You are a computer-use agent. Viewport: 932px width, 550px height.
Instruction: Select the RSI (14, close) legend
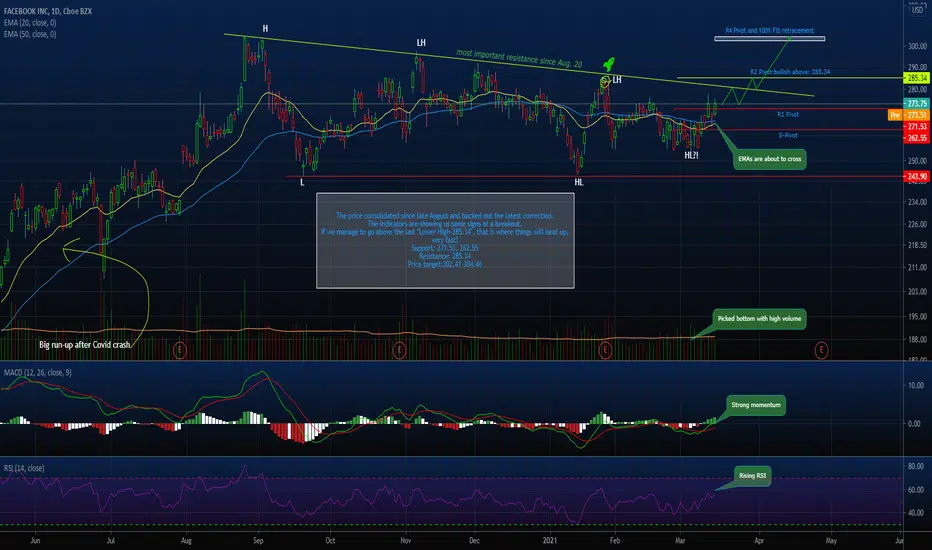[24, 468]
